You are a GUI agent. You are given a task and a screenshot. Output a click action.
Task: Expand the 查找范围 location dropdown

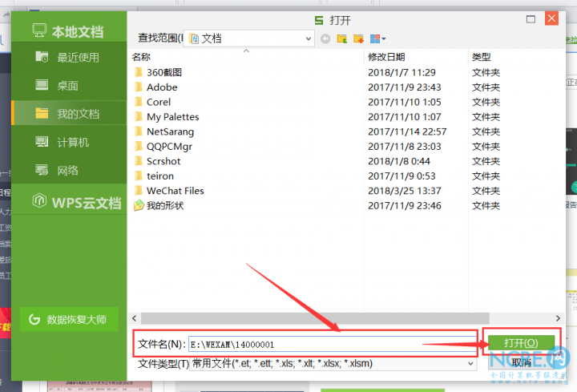pos(308,38)
